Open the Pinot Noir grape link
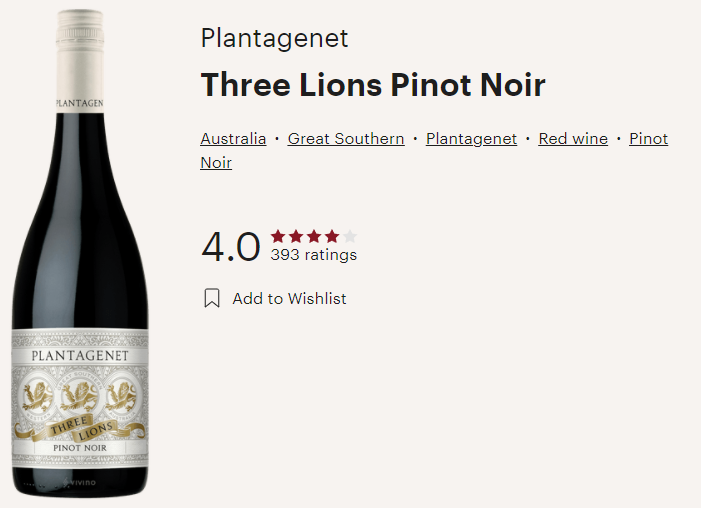The height and width of the screenshot is (508, 701). tap(648, 139)
